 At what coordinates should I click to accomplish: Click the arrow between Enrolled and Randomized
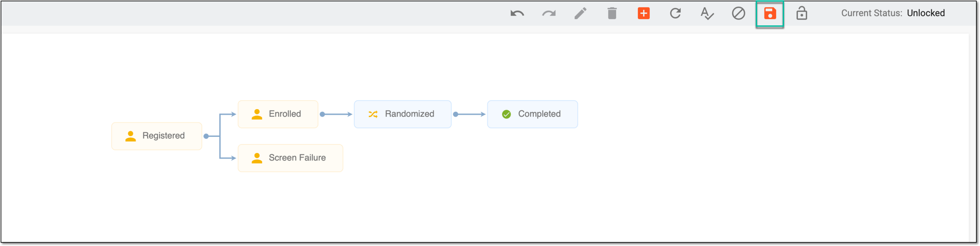click(x=336, y=114)
